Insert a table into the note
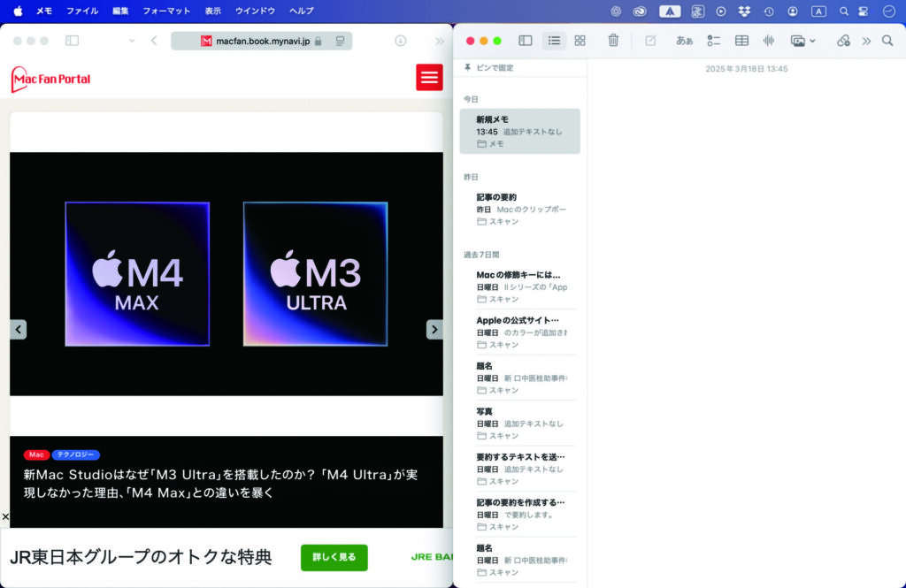Viewport: 906px width, 588px height. pos(741,41)
